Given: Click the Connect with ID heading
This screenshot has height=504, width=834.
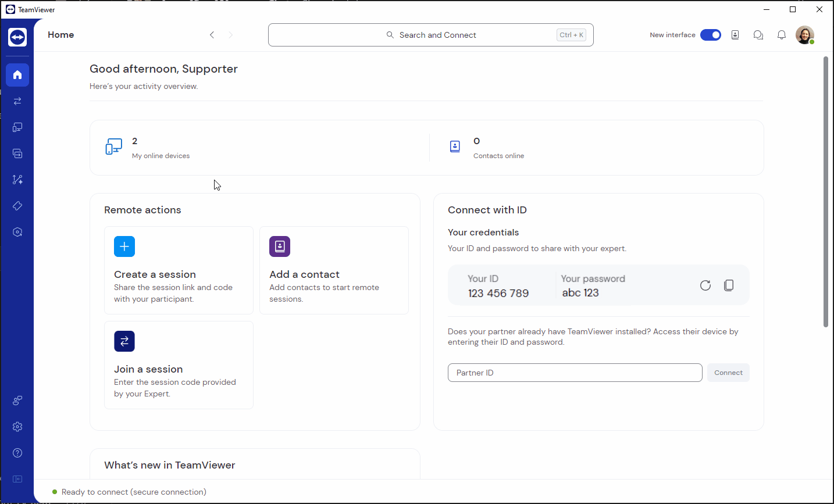Looking at the screenshot, I should (487, 210).
